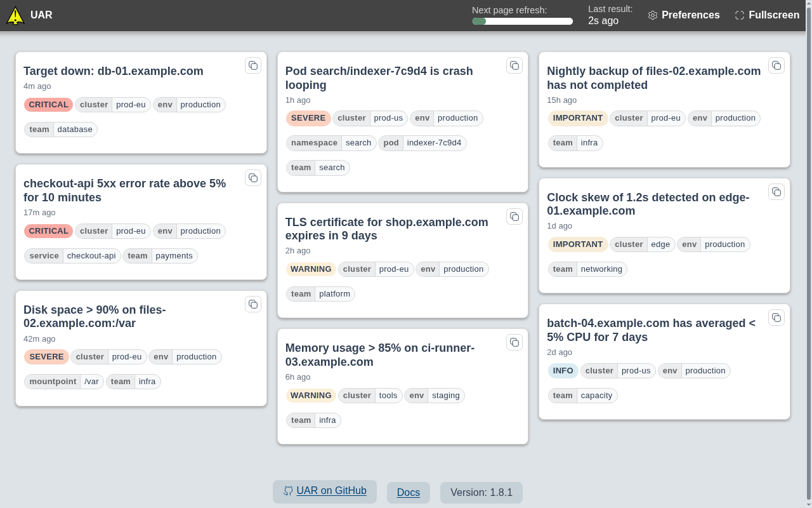Click the CRITICAL badge on db-01 alert

pos(49,105)
